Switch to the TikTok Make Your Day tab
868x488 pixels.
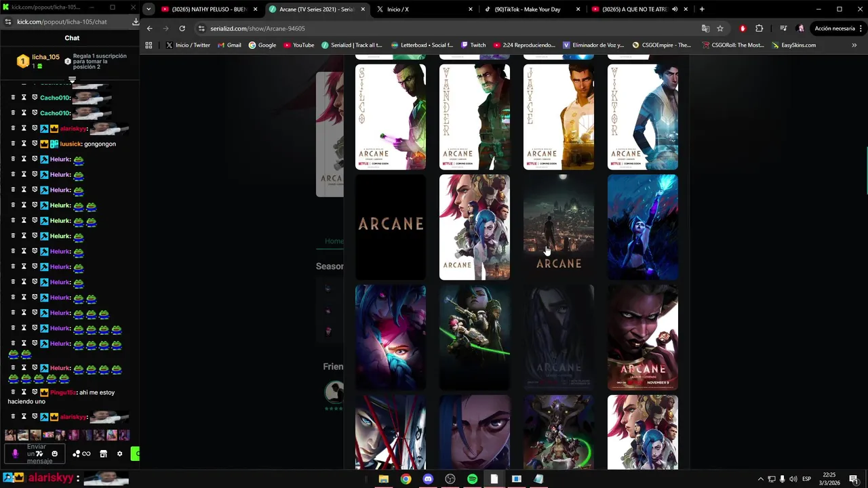532,9
